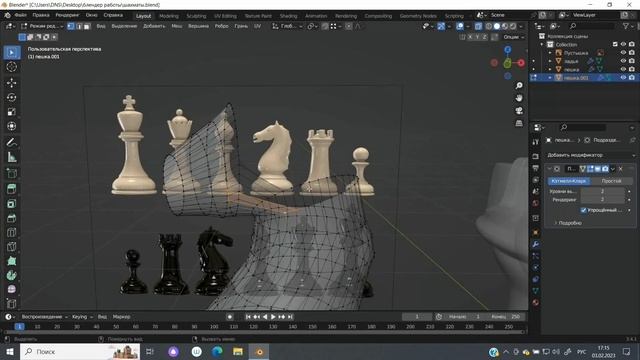Hide the selected пешка.001 object via eye
The height and width of the screenshot is (360, 640).
pyautogui.click(x=623, y=78)
